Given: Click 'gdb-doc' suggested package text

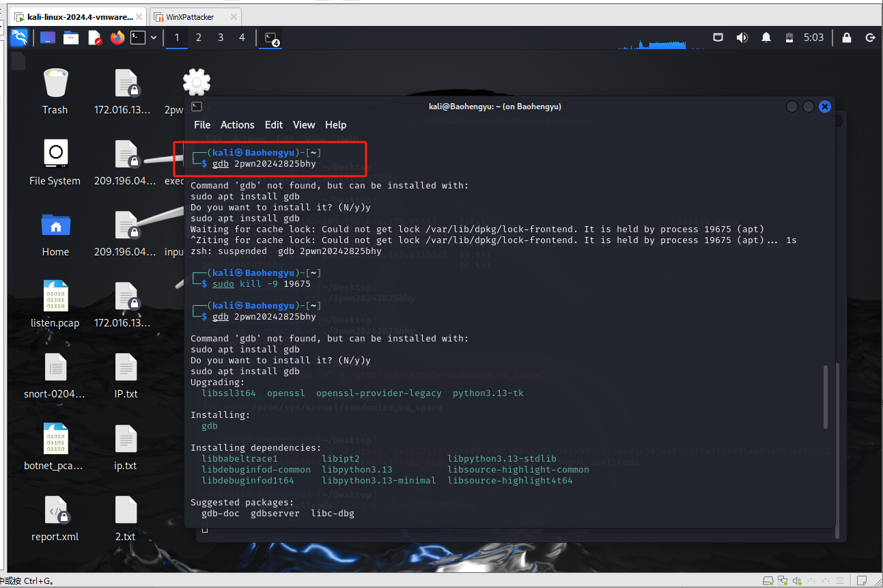Looking at the screenshot, I should pos(221,513).
